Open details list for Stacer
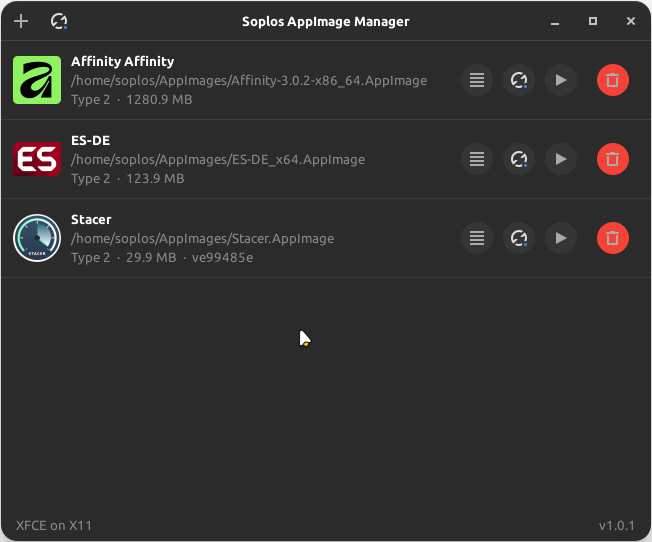The height and width of the screenshot is (542, 652). (477, 238)
